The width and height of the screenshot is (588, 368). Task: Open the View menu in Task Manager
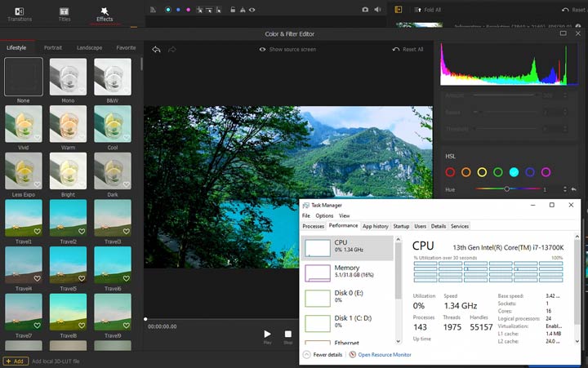[x=345, y=216]
